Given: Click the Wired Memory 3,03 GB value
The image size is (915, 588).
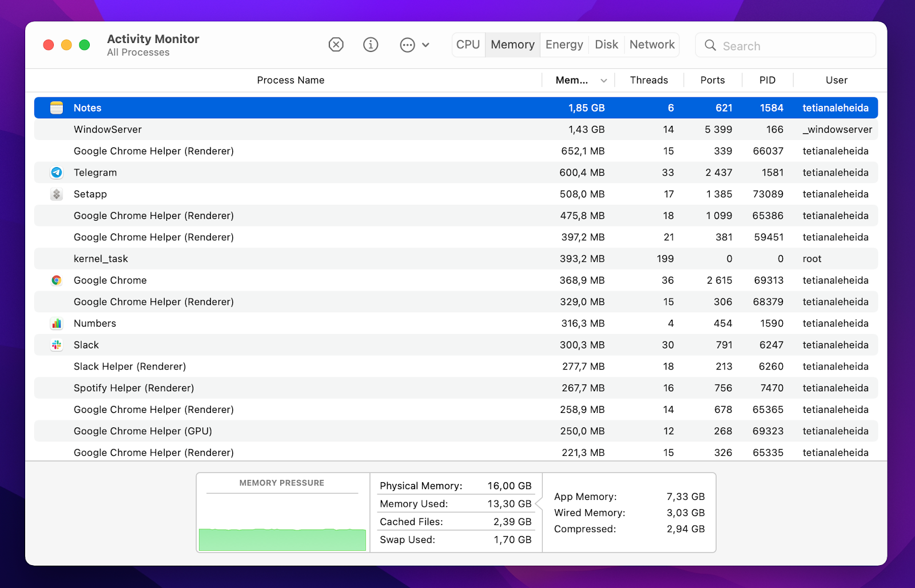Looking at the screenshot, I should 686,512.
